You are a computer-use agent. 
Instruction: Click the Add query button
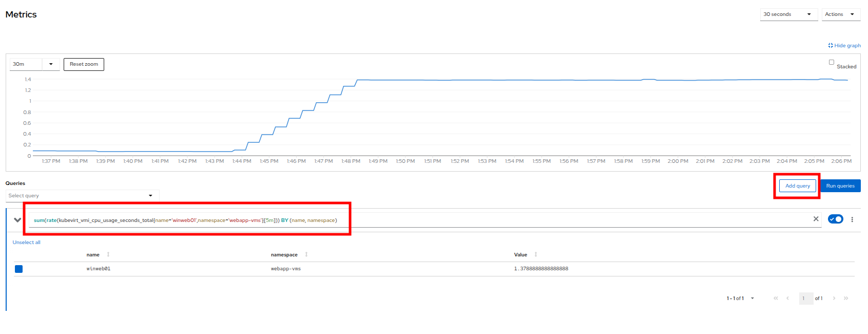(797, 186)
